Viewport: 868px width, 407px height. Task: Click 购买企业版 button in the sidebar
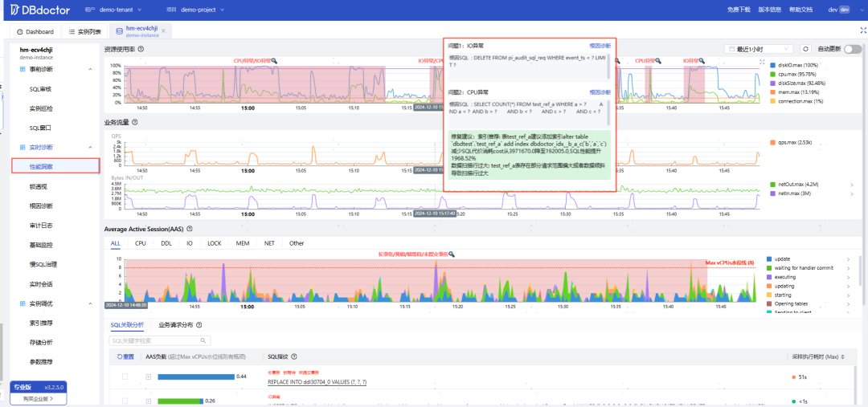(x=39, y=398)
